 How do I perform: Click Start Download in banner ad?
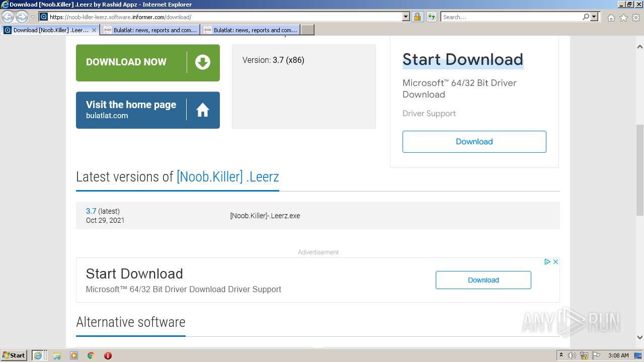point(134,274)
